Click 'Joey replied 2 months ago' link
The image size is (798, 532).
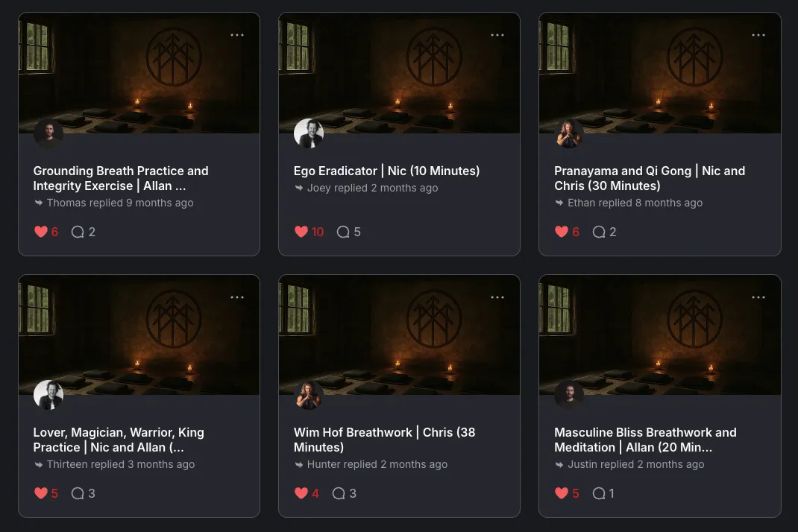point(372,189)
